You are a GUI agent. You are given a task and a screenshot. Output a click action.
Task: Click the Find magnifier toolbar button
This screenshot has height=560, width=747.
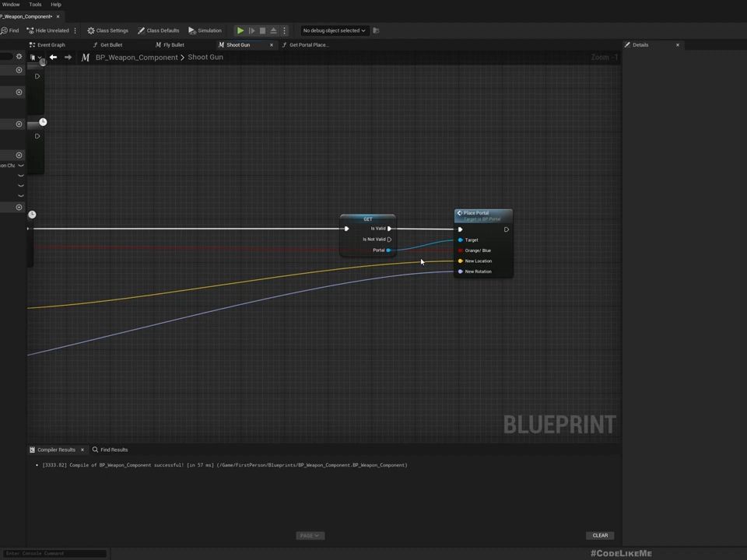9,30
